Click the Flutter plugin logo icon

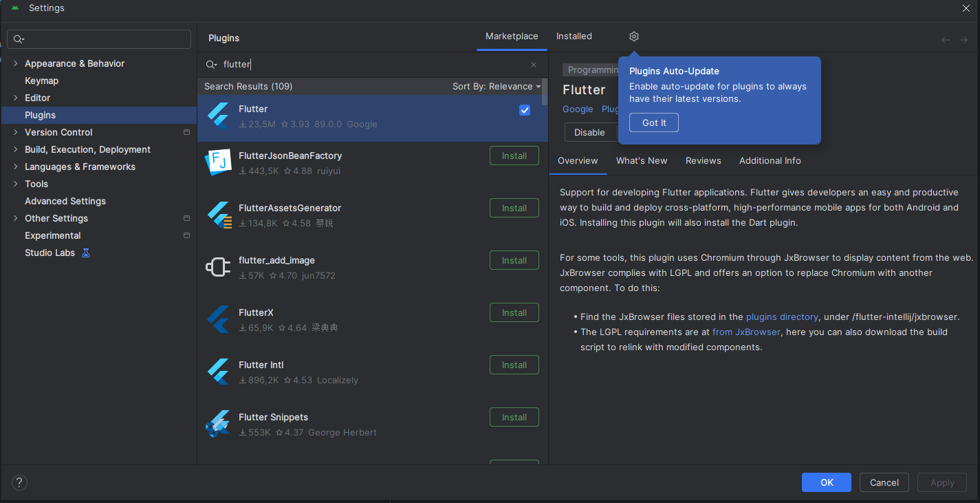coord(218,116)
